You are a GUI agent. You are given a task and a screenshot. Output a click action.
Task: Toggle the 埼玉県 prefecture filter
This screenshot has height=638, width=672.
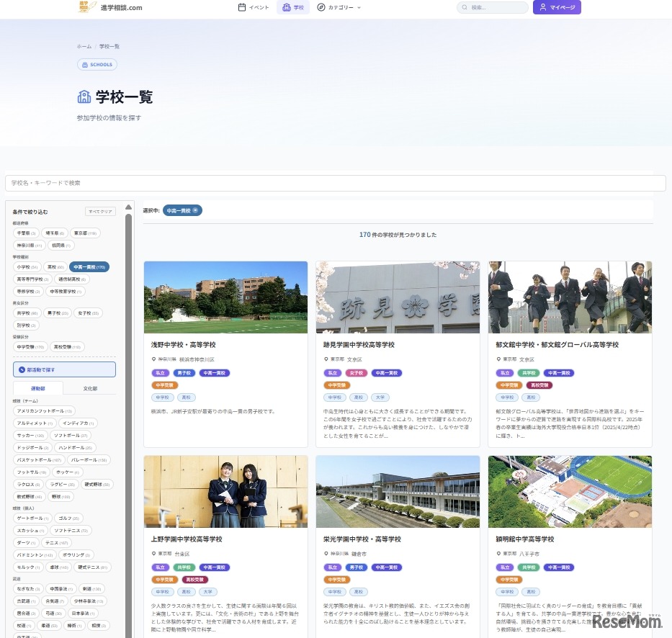pos(55,233)
